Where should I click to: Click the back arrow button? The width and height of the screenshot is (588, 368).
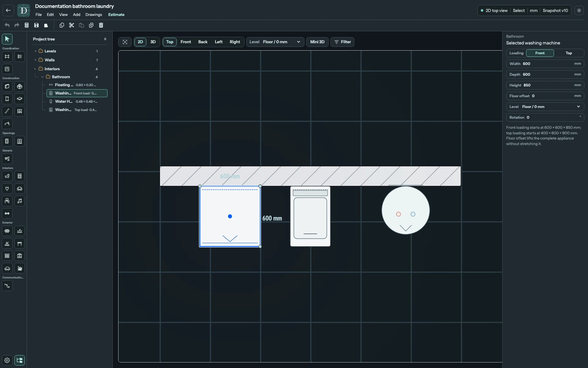(x=8, y=10)
